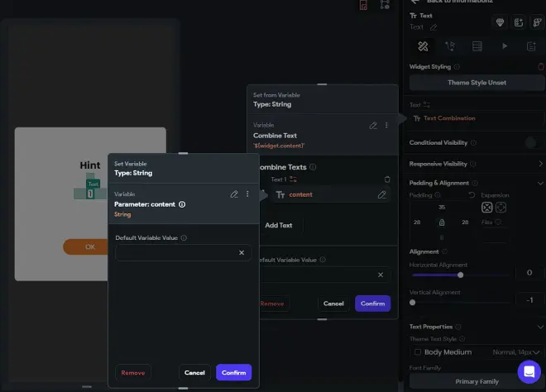This screenshot has width=546, height=392.
Task: Adjust the Horizontal Alignment slider handle
Action: coord(460,275)
